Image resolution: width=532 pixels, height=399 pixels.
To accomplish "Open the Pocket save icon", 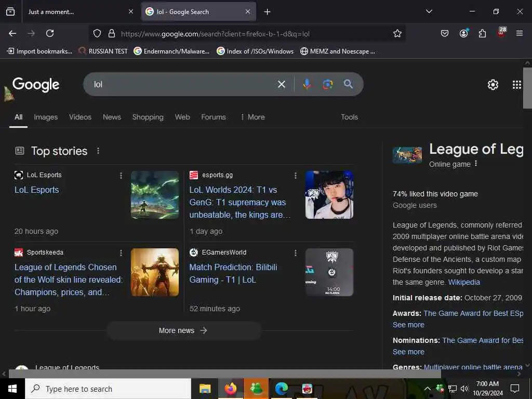I will pyautogui.click(x=445, y=33).
